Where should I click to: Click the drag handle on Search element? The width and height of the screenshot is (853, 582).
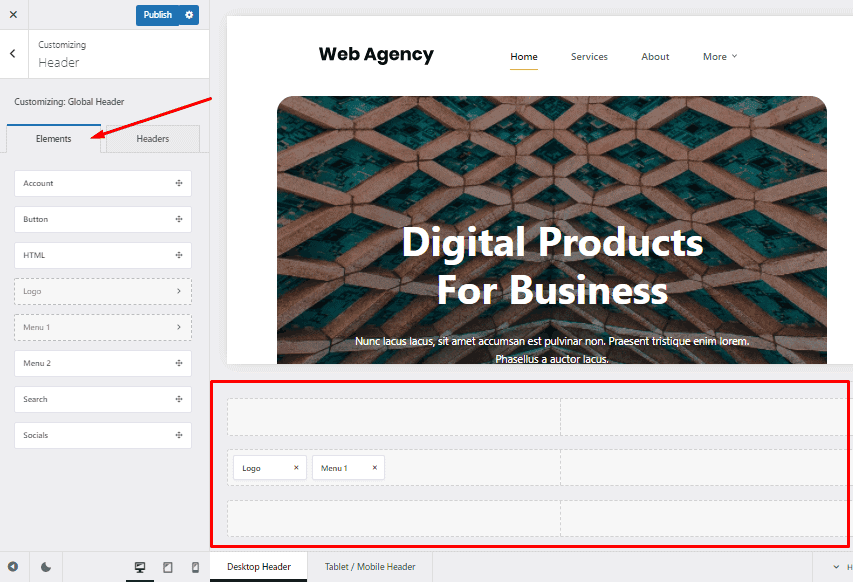pos(178,399)
